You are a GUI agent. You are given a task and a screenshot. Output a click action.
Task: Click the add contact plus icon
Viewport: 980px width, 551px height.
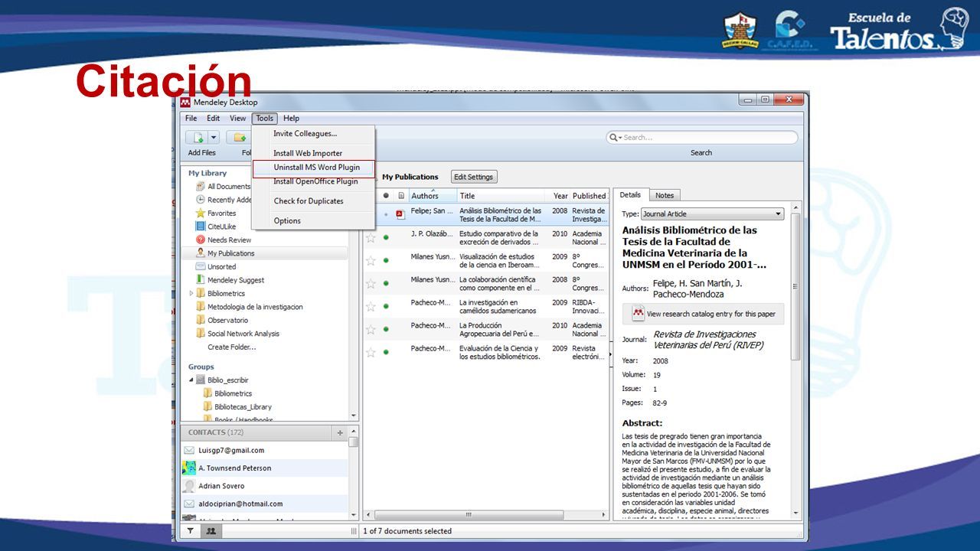[340, 432]
